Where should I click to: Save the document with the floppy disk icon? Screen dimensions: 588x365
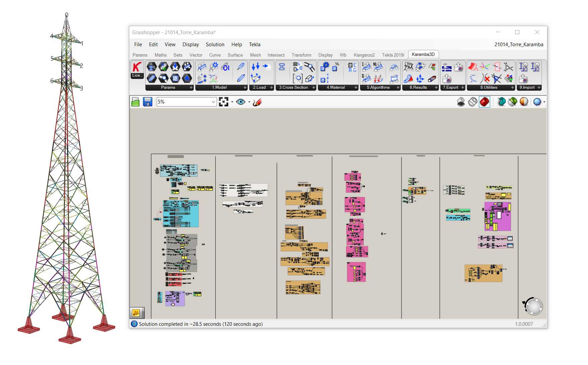coord(147,102)
